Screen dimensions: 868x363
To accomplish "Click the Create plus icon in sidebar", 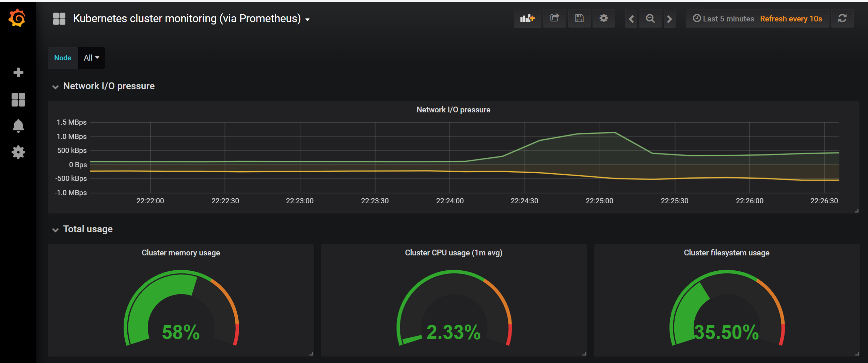I will 18,73.
